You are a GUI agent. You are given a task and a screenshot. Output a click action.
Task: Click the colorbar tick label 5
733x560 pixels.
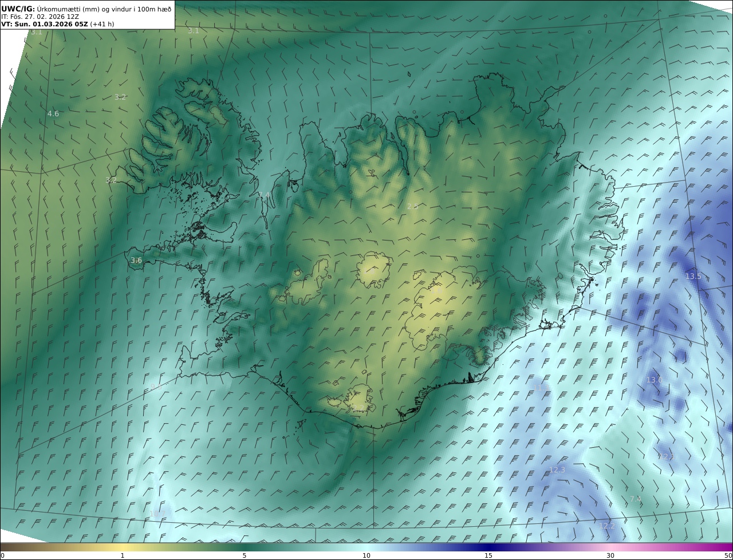point(245,555)
